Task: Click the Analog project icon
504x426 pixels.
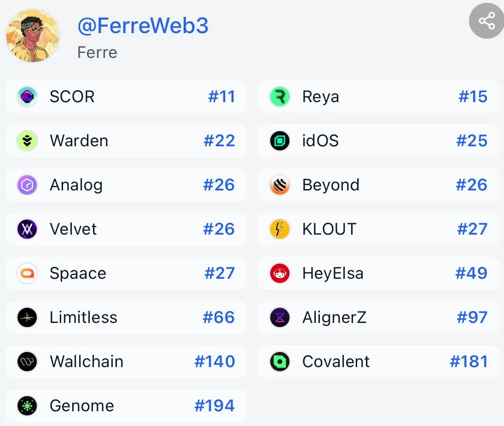Action: pyautogui.click(x=27, y=185)
